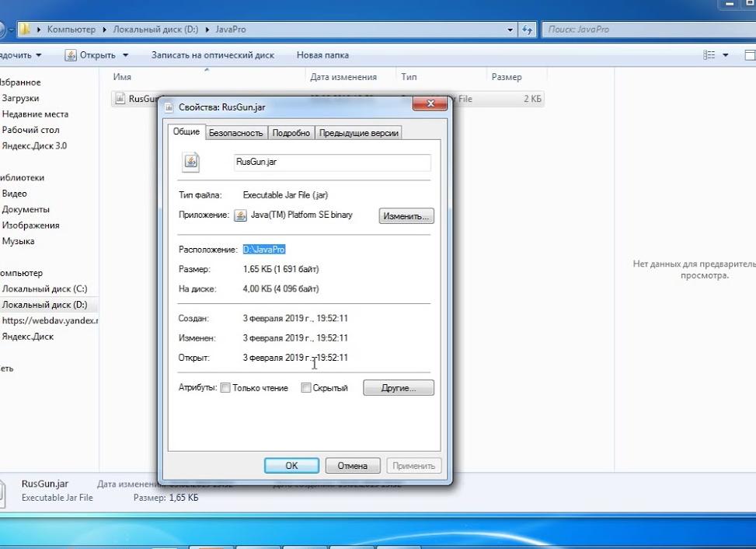The height and width of the screenshot is (549, 756).
Task: Click the Изменить... button
Action: 406,216
